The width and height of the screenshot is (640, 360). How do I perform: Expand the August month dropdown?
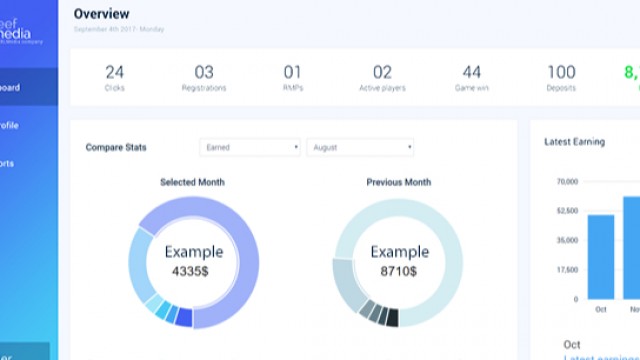click(x=360, y=147)
